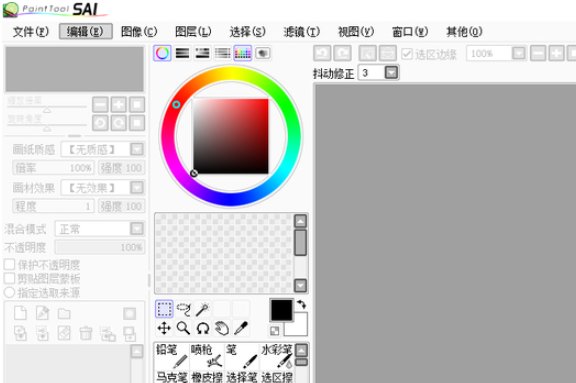The image size is (576, 383).
Task: Open the 编辑(E) menu
Action: click(86, 32)
